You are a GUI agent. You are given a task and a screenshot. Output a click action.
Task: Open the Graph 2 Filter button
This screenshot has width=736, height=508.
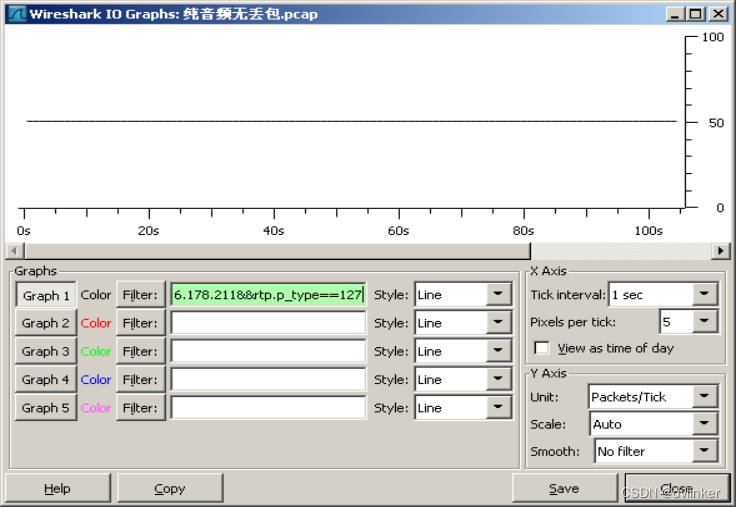[140, 323]
